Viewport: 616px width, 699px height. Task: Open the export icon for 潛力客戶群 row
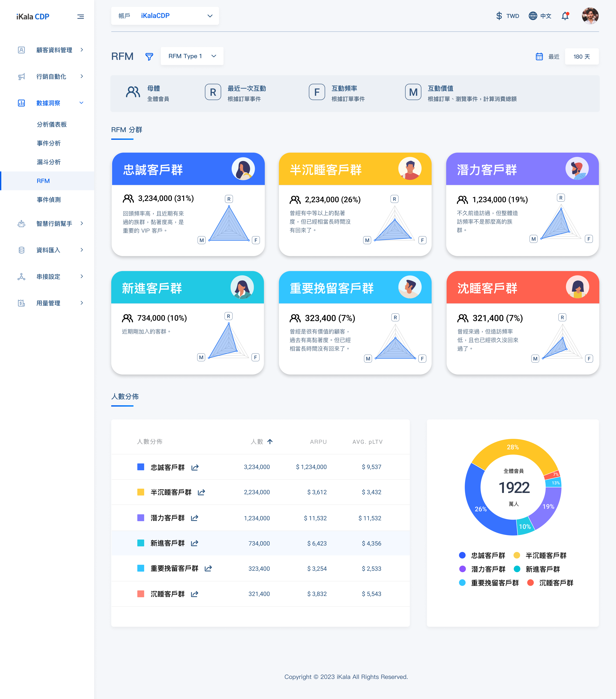(195, 518)
